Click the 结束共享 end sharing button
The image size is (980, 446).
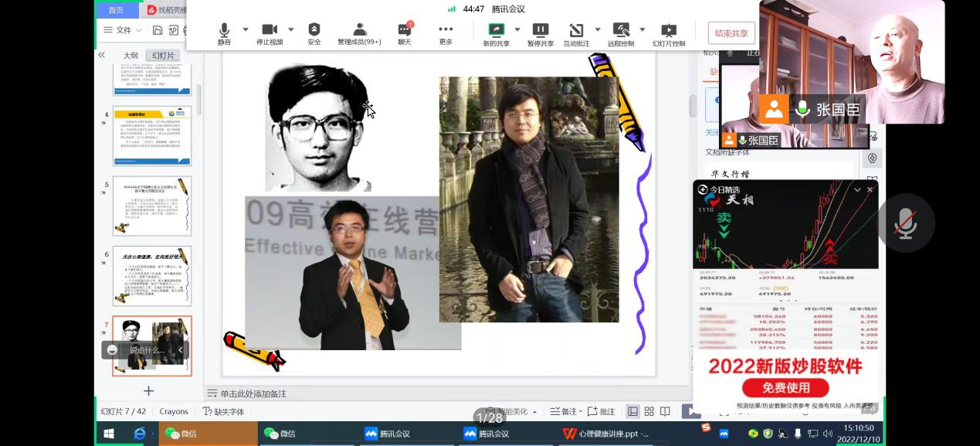[731, 33]
